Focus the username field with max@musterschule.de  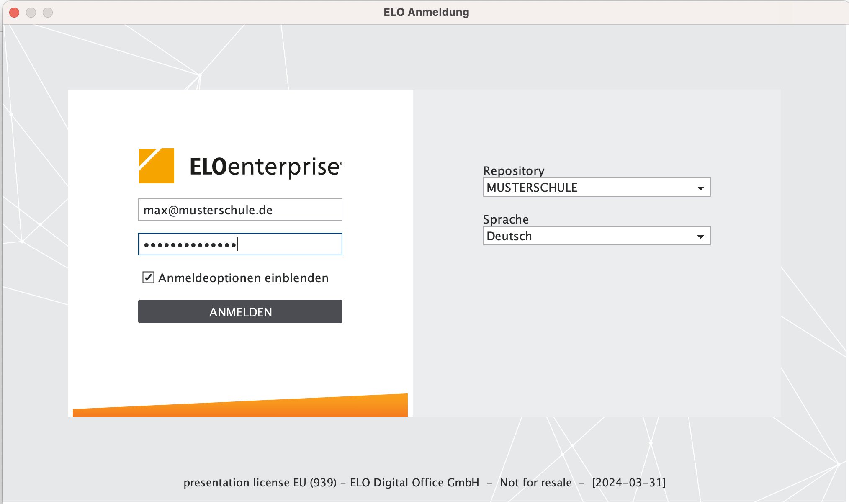pos(240,210)
